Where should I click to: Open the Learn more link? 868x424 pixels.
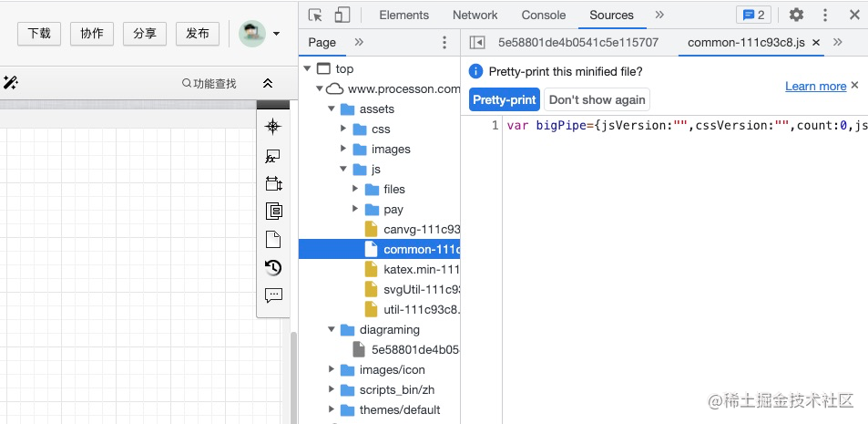815,86
